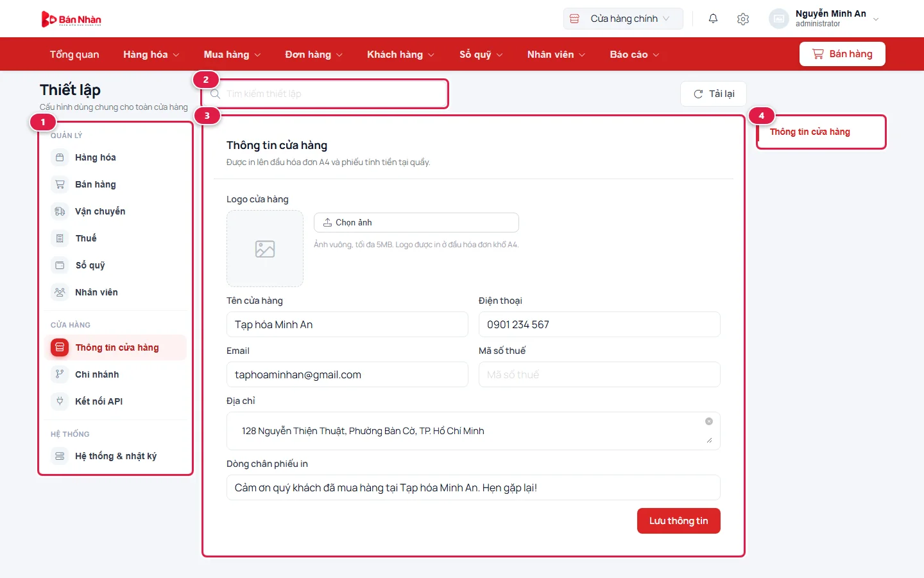
Task: Clear the address field with the x icon
Action: [709, 421]
